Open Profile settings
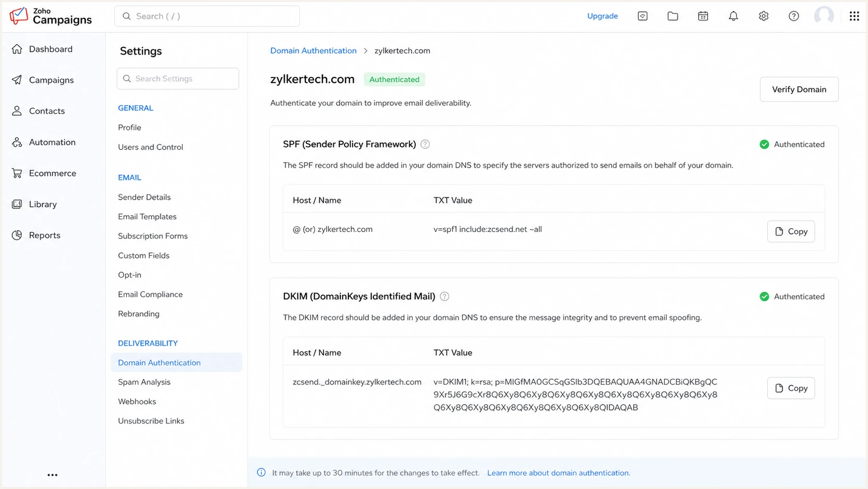 pyautogui.click(x=129, y=127)
